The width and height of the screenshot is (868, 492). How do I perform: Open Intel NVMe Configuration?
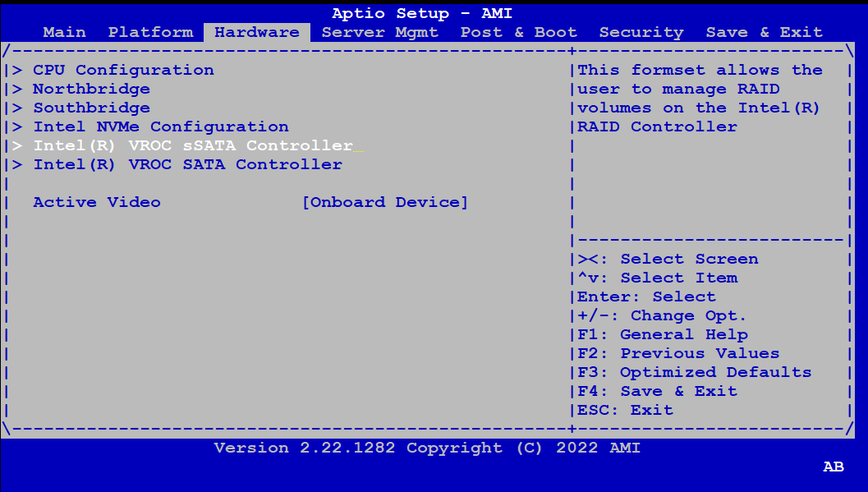[160, 126]
